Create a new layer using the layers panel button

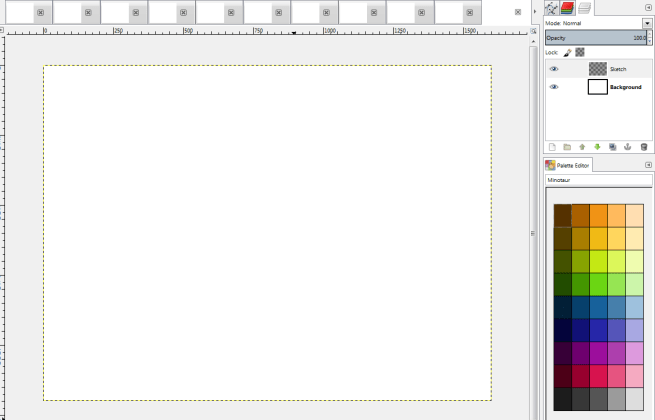551,147
